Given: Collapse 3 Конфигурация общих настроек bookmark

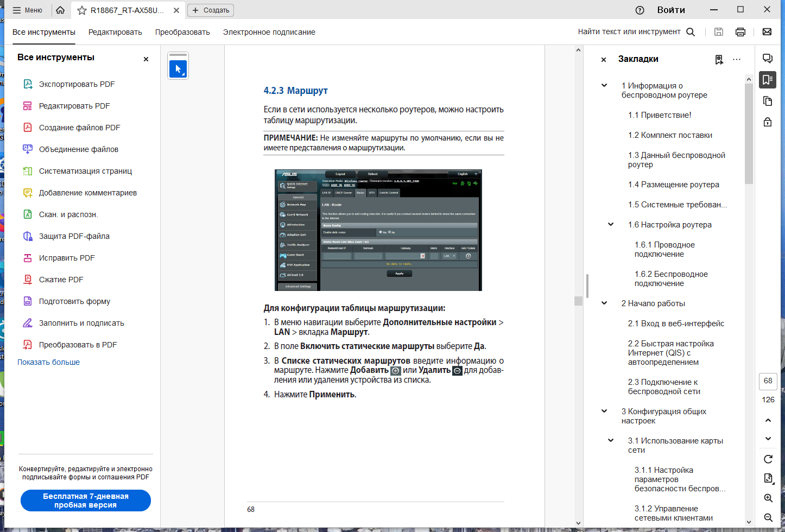Looking at the screenshot, I should (604, 411).
